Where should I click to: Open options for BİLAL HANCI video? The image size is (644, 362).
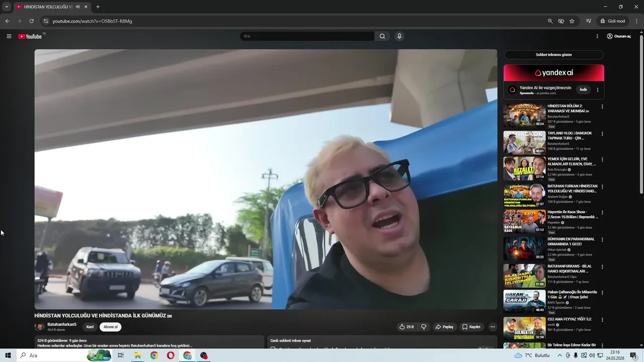(602, 266)
